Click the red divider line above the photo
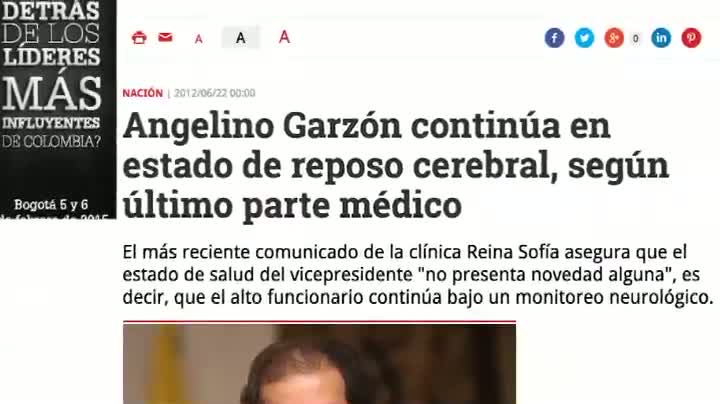 coord(319,322)
